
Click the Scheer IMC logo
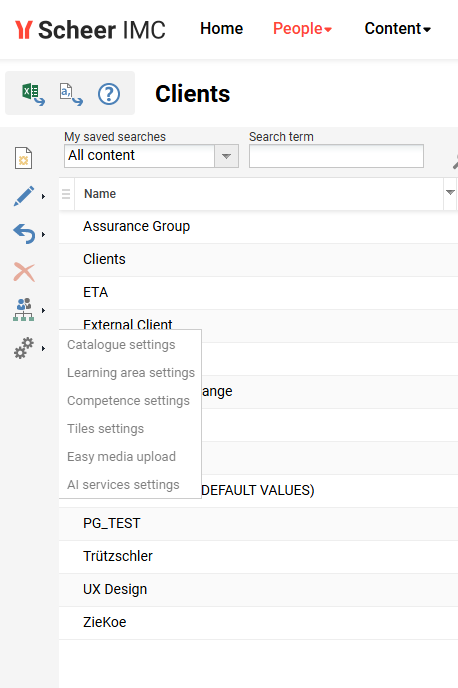tap(90, 30)
